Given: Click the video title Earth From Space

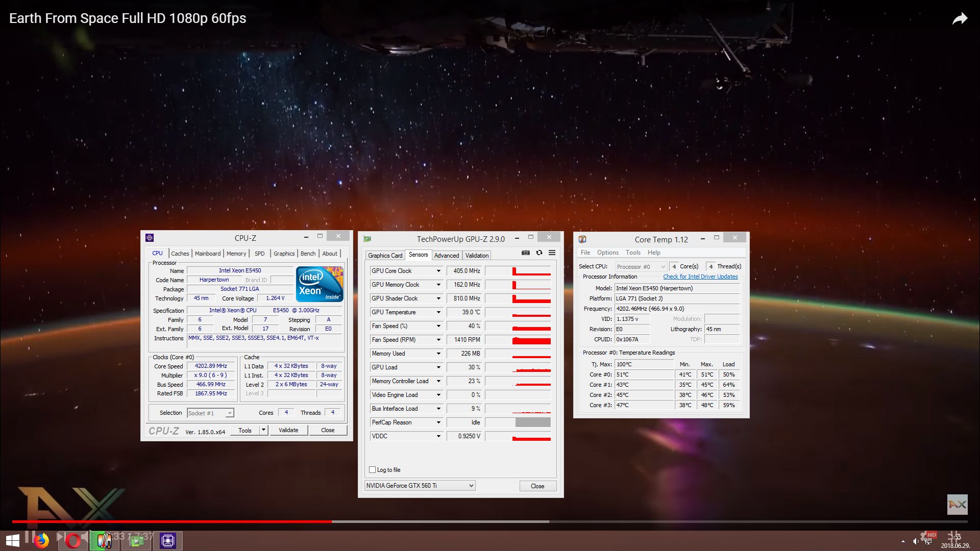Looking at the screenshot, I should coord(128,18).
